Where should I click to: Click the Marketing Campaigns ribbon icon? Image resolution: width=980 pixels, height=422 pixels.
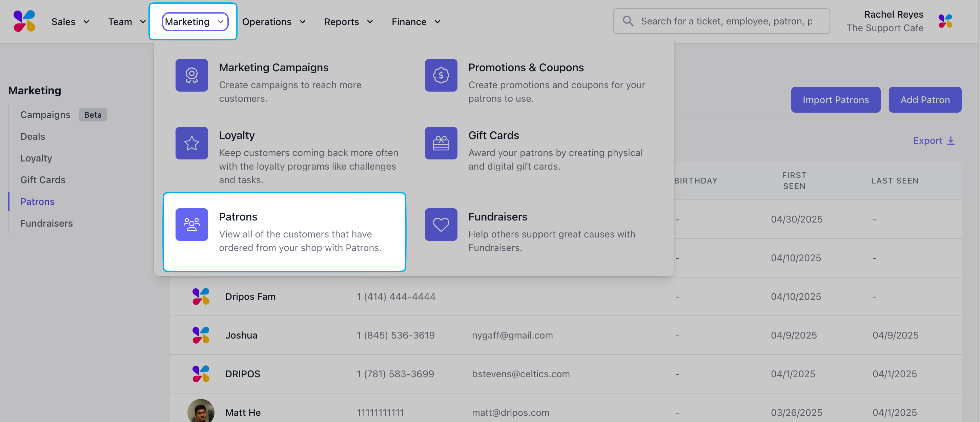pos(191,75)
